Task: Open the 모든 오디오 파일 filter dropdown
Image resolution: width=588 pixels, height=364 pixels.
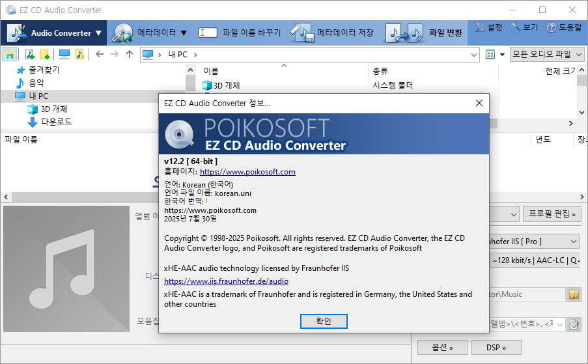Action: click(x=547, y=54)
